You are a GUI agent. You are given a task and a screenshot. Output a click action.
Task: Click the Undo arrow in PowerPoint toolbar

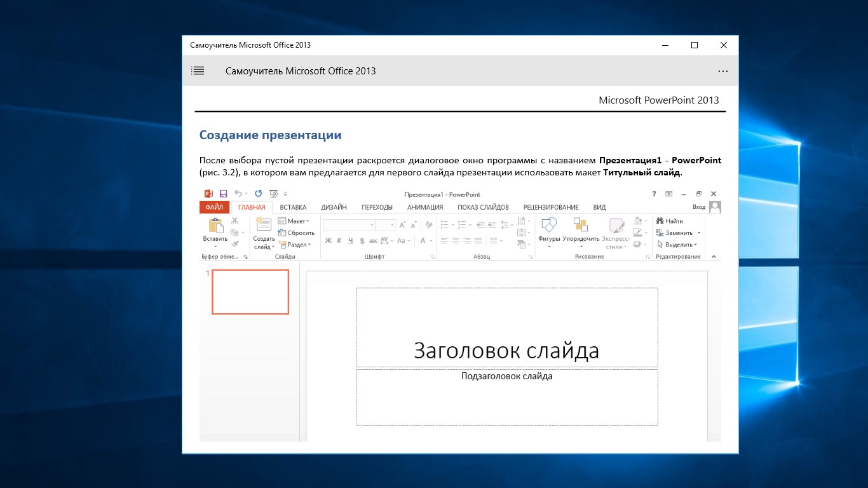(238, 194)
